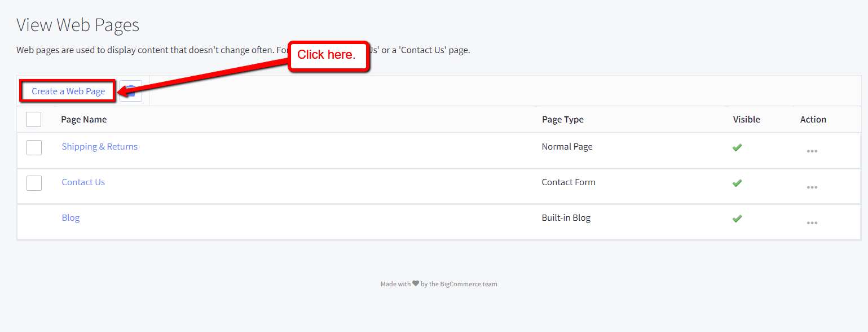Open the action menu for Shipping & Returns
Image resolution: width=868 pixels, height=332 pixels.
pyautogui.click(x=812, y=150)
